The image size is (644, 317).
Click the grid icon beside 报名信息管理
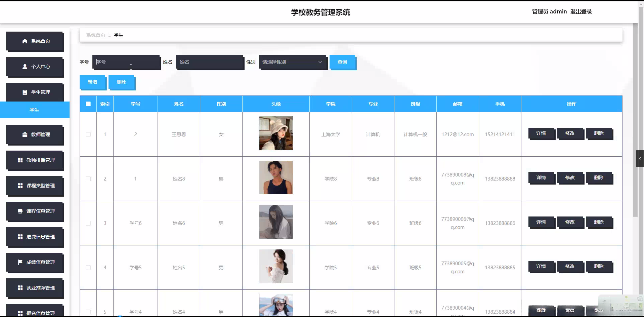(20, 313)
